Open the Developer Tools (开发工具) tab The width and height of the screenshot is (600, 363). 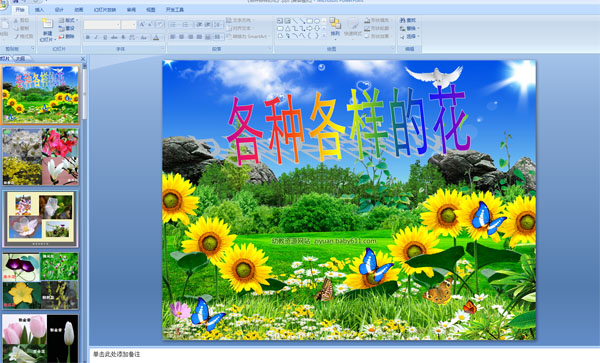[175, 10]
